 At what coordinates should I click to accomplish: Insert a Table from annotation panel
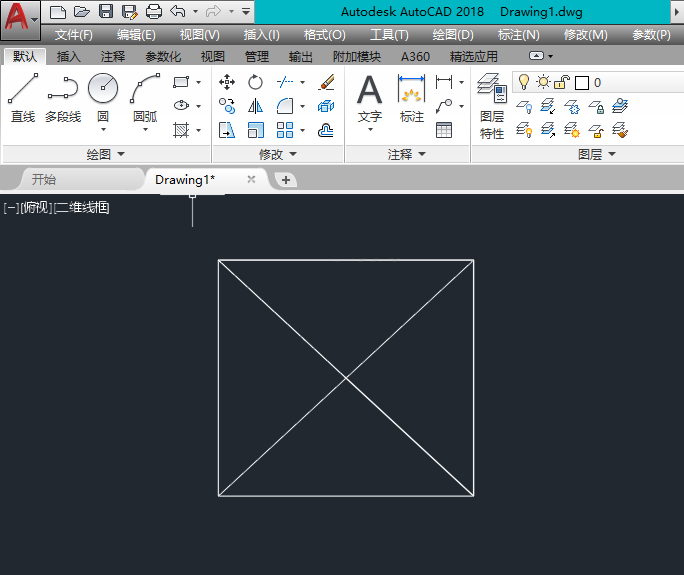click(444, 130)
